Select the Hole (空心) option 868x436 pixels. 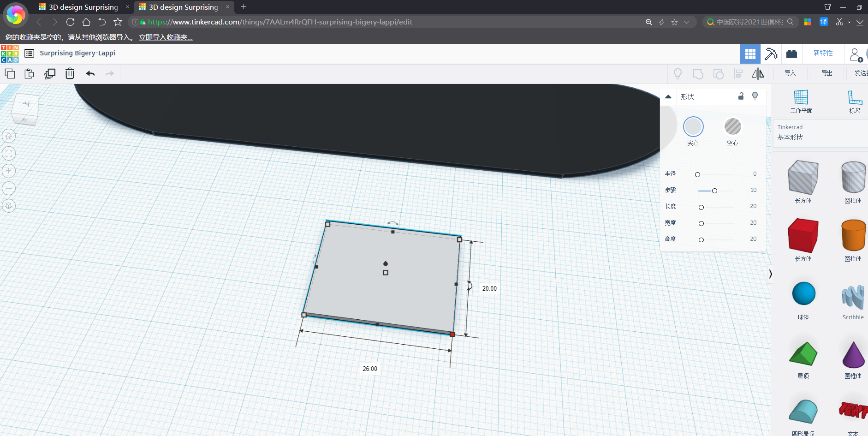click(x=732, y=131)
